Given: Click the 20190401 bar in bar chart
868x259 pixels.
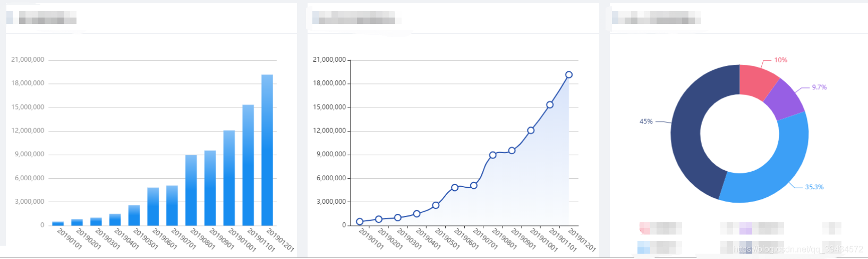Looking at the screenshot, I should coord(115,220).
